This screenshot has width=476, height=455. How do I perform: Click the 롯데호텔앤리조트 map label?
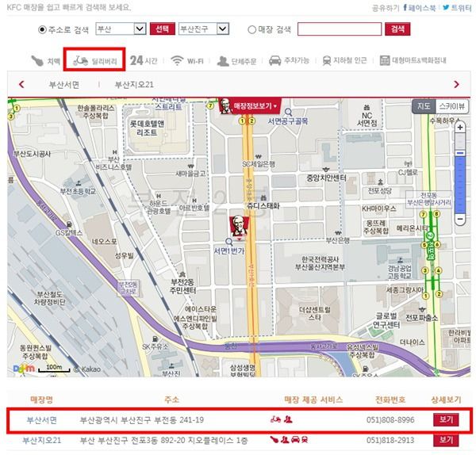(x=148, y=128)
